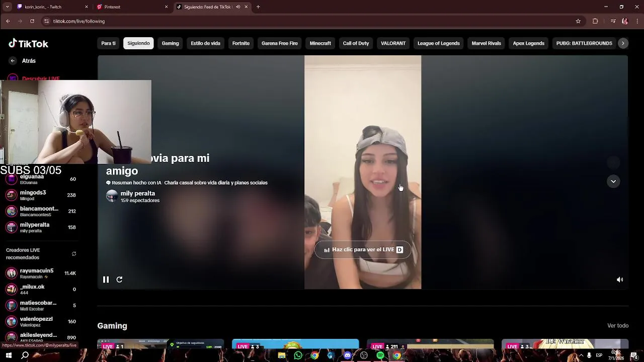Screen dimensions: 644x362
Task: Open matiescobar... recommended live
Action: (41, 306)
